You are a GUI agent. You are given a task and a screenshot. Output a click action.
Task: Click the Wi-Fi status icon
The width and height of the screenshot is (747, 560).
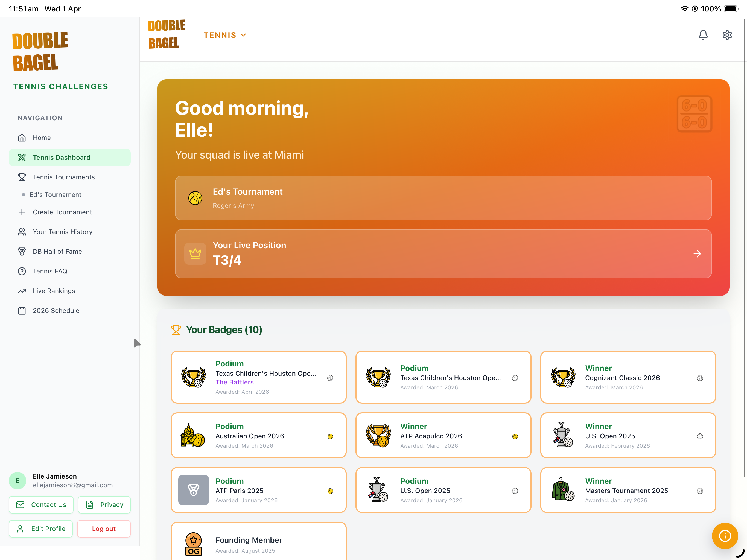click(685, 9)
